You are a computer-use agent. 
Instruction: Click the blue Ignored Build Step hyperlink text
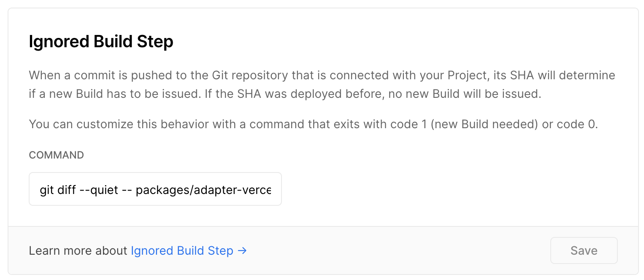pos(182,250)
